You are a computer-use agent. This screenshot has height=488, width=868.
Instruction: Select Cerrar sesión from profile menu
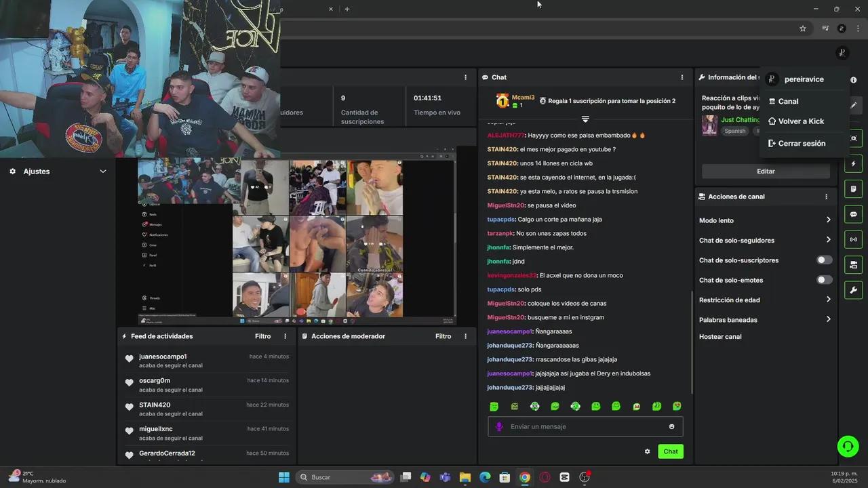pyautogui.click(x=801, y=144)
